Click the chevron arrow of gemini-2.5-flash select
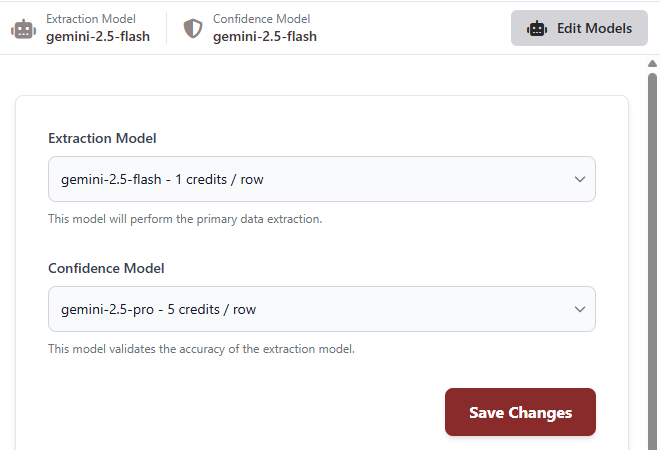This screenshot has width=660, height=450. (580, 179)
